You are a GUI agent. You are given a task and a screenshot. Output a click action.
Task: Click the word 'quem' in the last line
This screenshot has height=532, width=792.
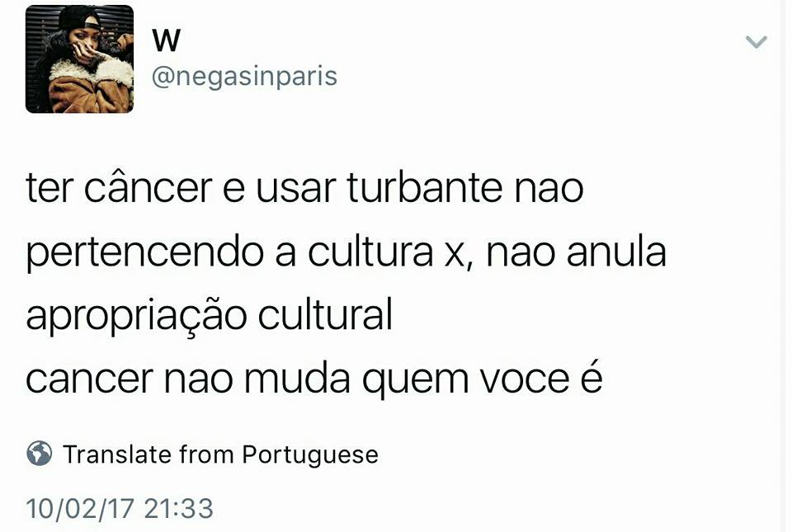(415, 382)
